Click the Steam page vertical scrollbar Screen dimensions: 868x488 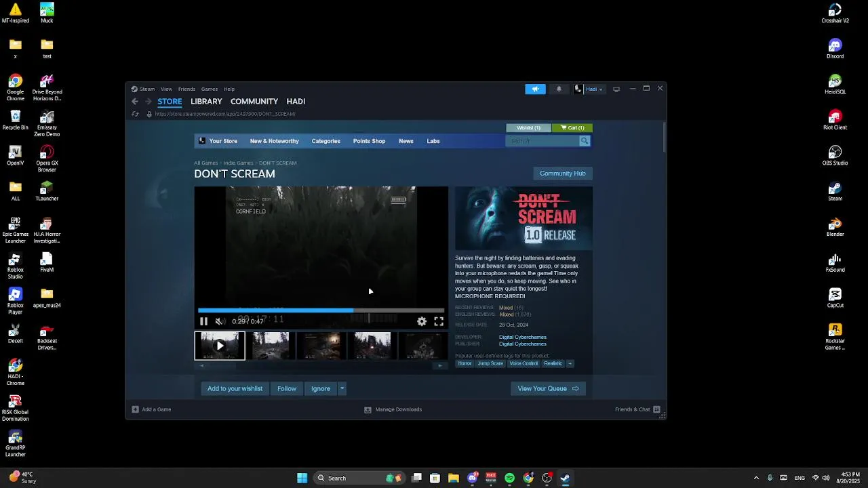pyautogui.click(x=665, y=138)
